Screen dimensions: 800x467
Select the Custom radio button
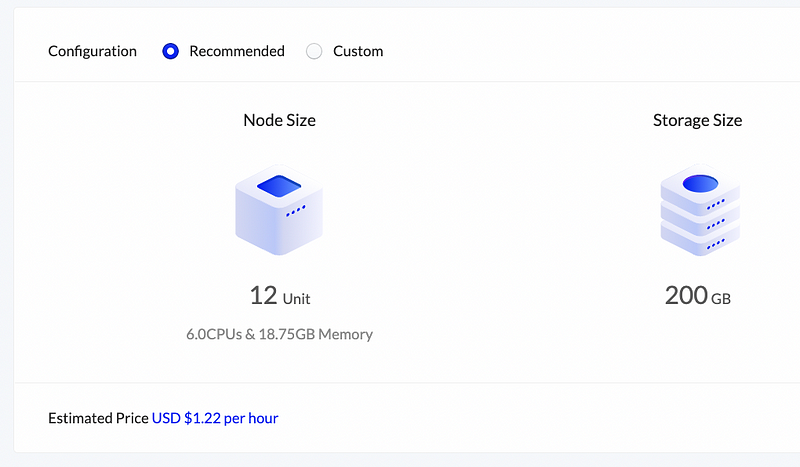click(314, 51)
